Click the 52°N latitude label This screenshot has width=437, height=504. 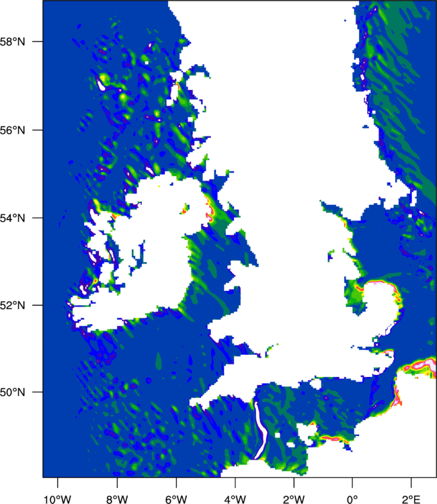(x=12, y=305)
